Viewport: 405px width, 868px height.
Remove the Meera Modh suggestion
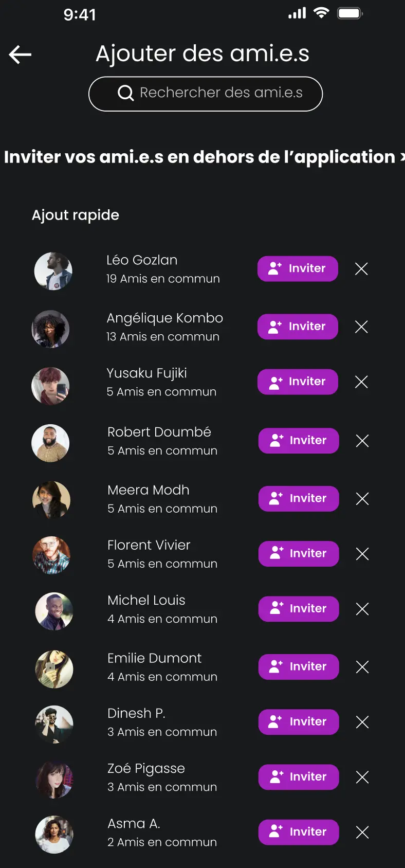[362, 499]
